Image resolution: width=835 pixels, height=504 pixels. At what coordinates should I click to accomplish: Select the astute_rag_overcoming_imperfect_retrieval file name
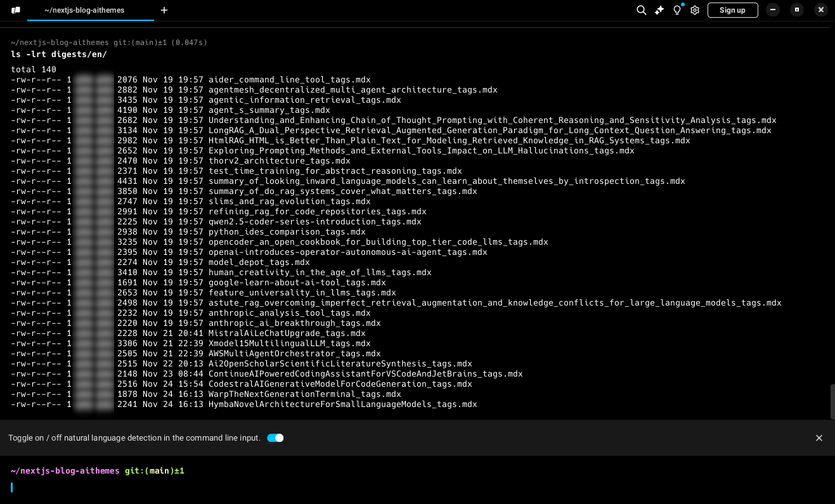pyautogui.click(x=495, y=303)
